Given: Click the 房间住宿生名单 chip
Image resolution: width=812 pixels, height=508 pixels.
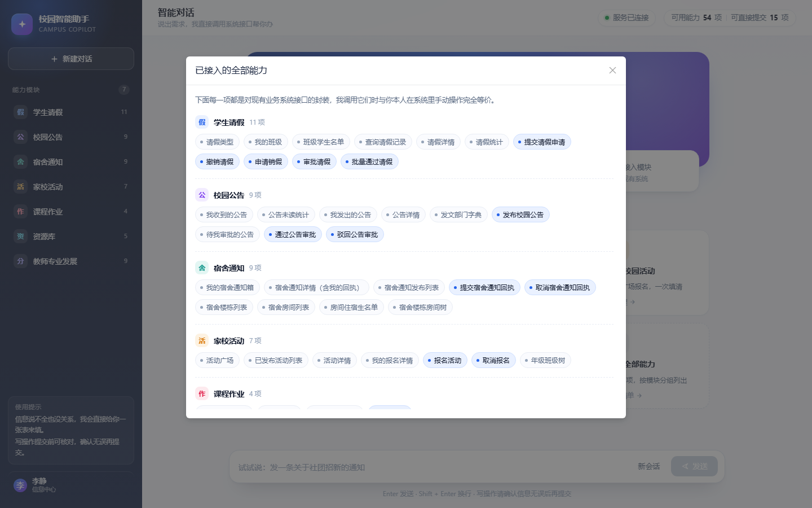Looking at the screenshot, I should coord(352,308).
